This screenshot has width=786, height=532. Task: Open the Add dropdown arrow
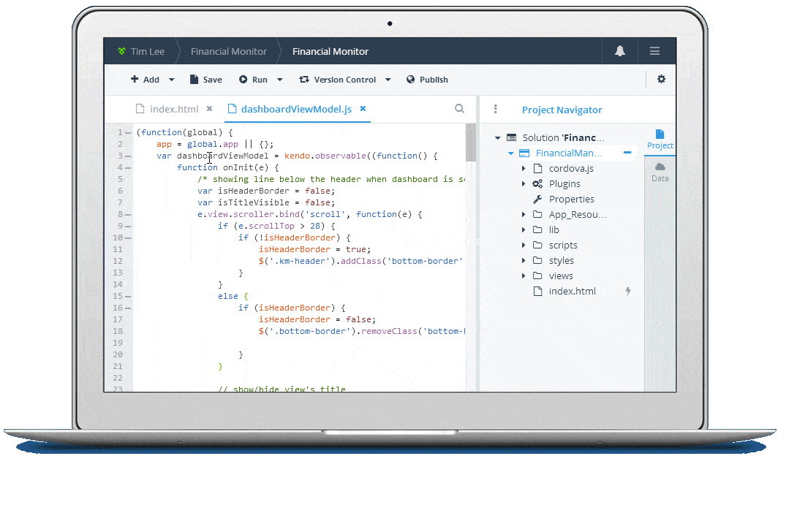[x=171, y=80]
